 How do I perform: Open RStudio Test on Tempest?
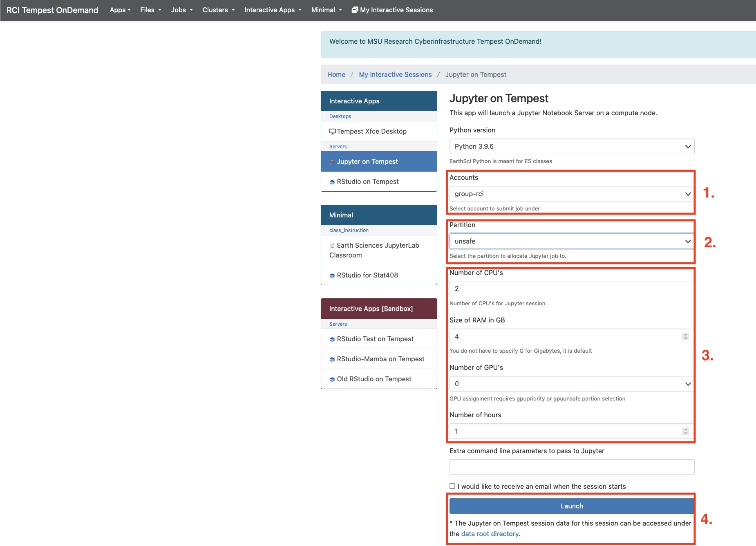[x=379, y=339]
